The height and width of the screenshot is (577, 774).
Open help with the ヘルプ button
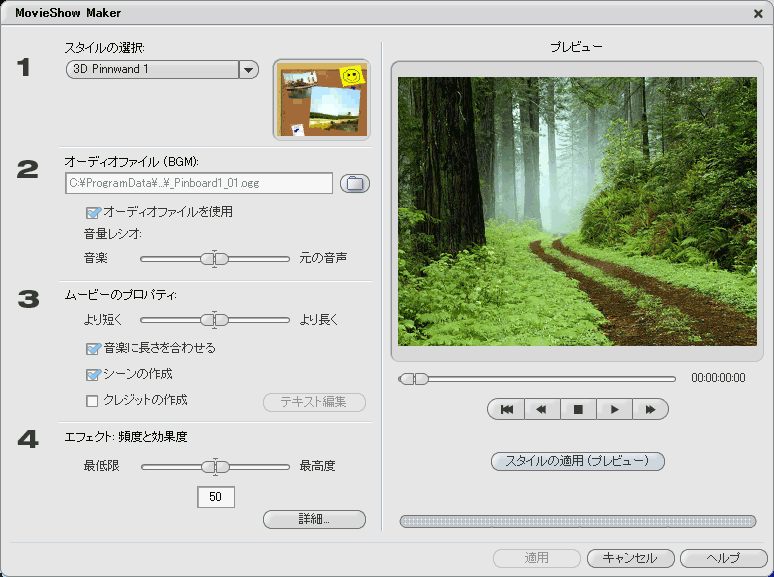tap(724, 558)
